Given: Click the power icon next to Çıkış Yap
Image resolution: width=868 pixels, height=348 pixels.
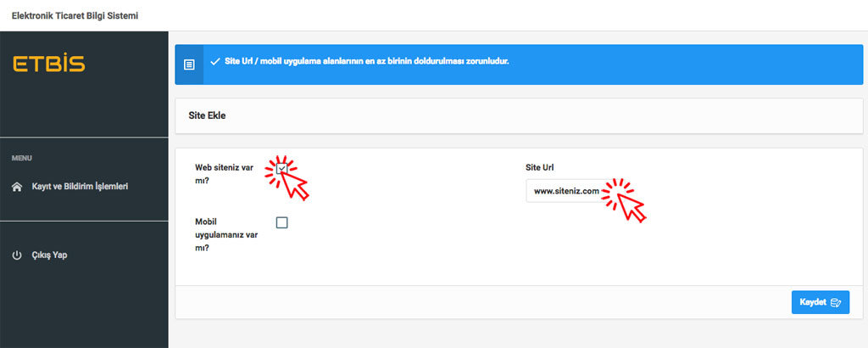Looking at the screenshot, I should coord(17,255).
